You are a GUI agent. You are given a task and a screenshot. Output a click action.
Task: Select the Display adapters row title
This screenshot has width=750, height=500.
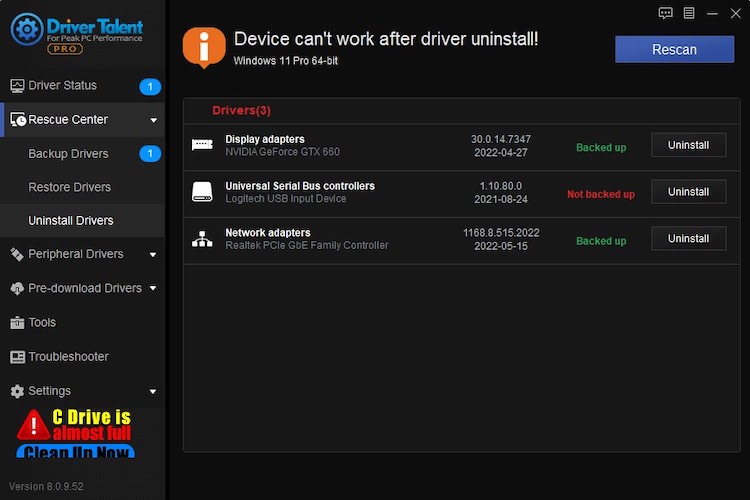click(265, 139)
